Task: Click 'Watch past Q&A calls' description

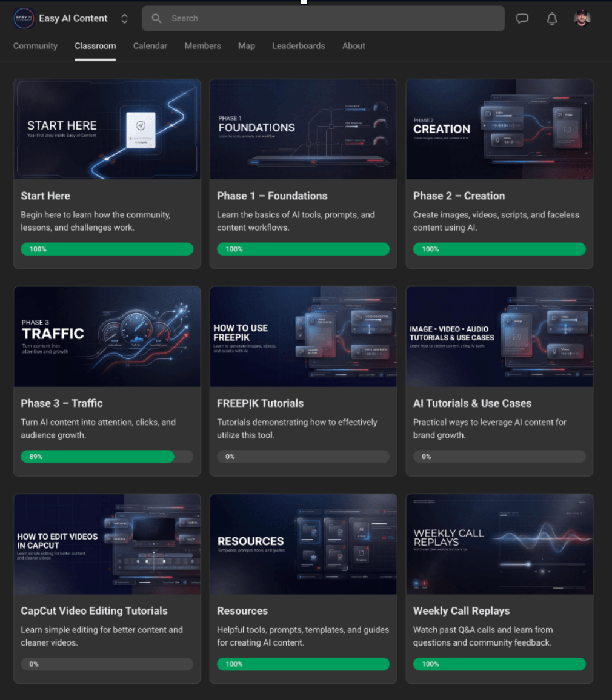Action: [x=483, y=636]
